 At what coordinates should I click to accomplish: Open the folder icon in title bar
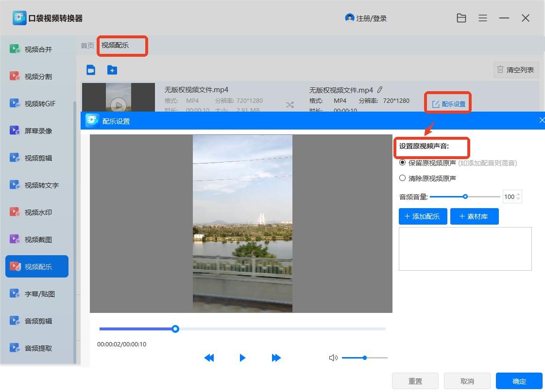click(461, 18)
